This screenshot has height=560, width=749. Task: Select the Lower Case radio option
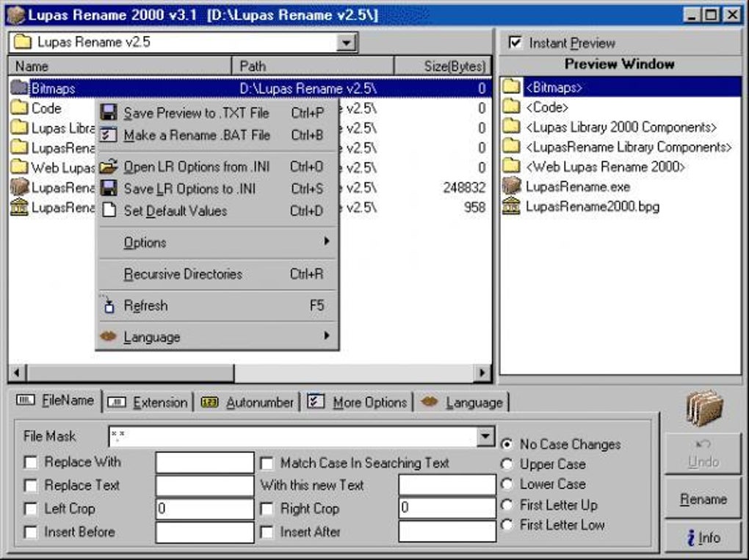(507, 484)
